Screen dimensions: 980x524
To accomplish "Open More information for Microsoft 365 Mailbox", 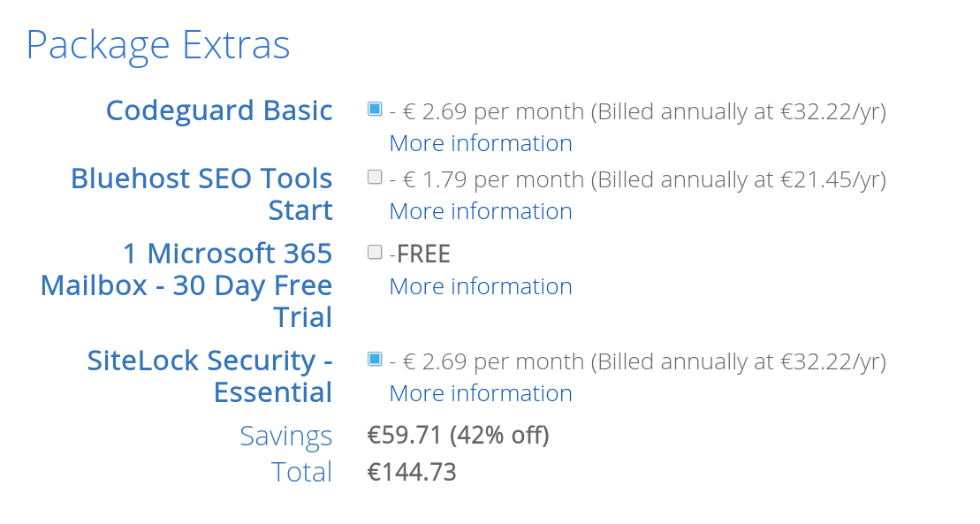I will 481,286.
